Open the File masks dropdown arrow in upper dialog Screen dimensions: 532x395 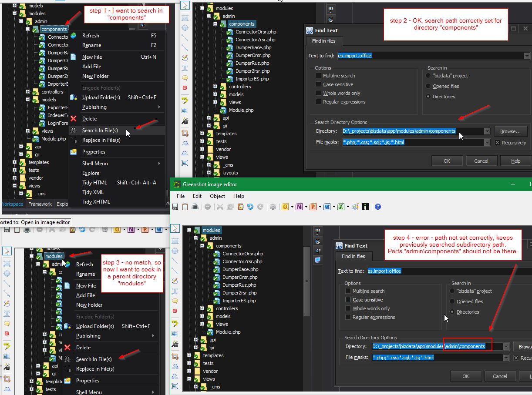coord(487,142)
